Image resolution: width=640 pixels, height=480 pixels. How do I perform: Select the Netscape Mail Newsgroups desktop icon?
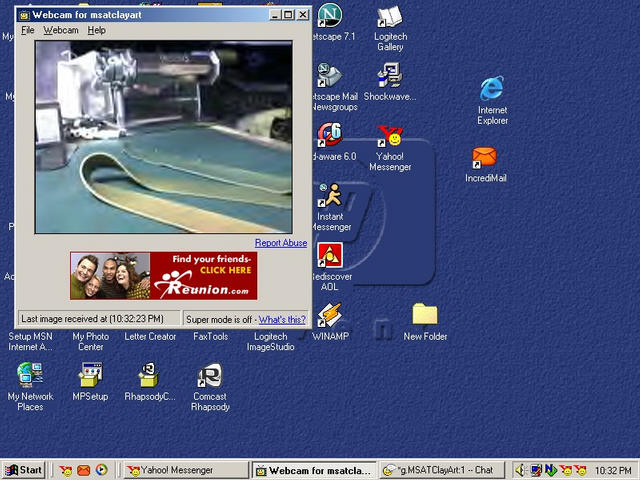(330, 76)
